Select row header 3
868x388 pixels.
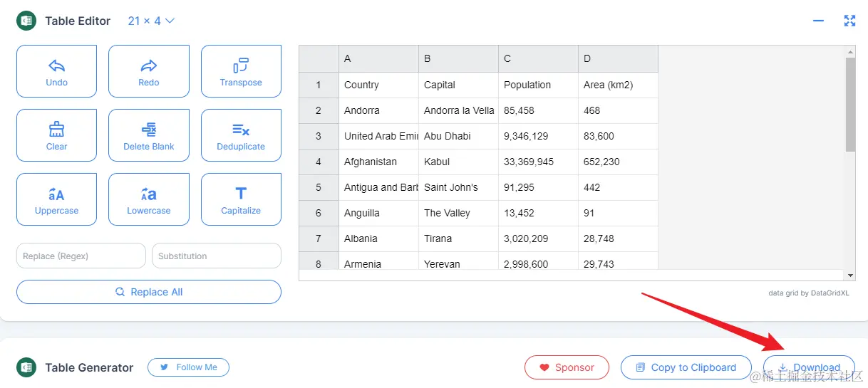click(x=318, y=136)
